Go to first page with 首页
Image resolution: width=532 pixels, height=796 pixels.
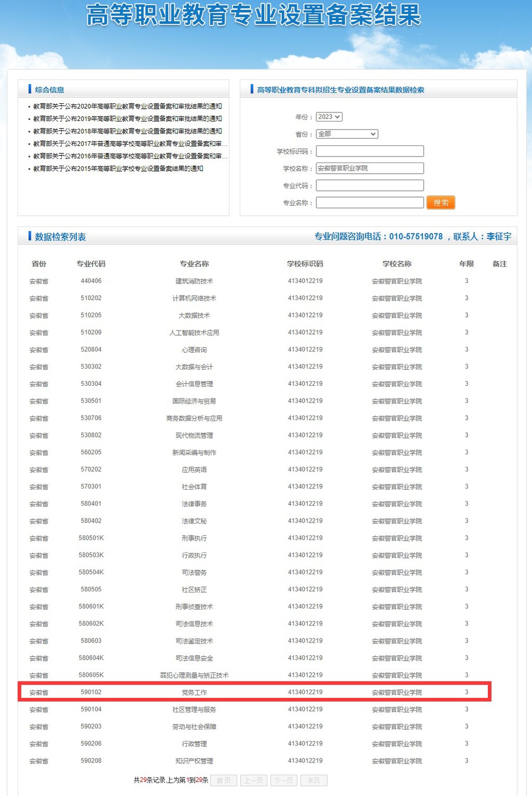tap(224, 781)
